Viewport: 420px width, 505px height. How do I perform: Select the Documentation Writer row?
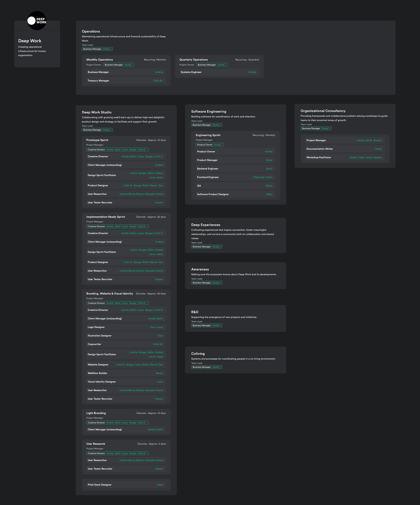click(x=345, y=149)
